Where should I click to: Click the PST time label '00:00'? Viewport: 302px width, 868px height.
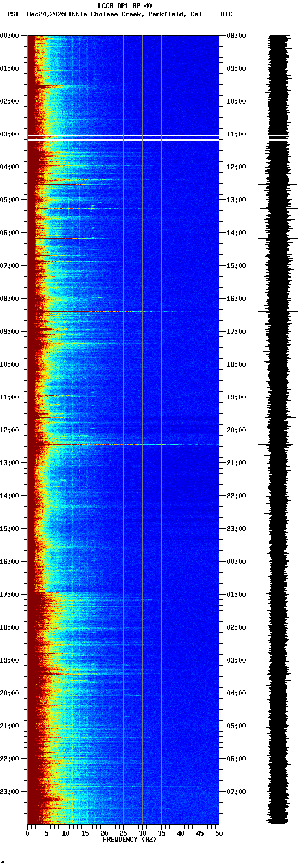tap(9, 36)
